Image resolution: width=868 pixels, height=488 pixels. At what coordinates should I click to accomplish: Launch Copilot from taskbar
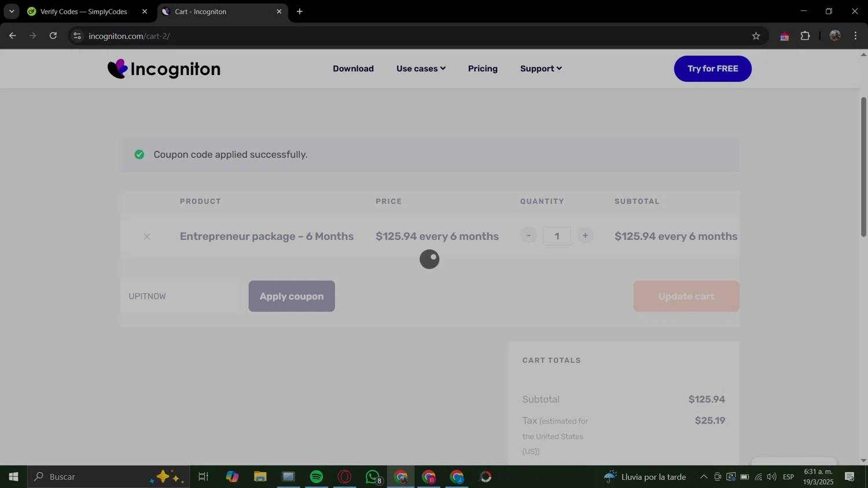point(232,477)
